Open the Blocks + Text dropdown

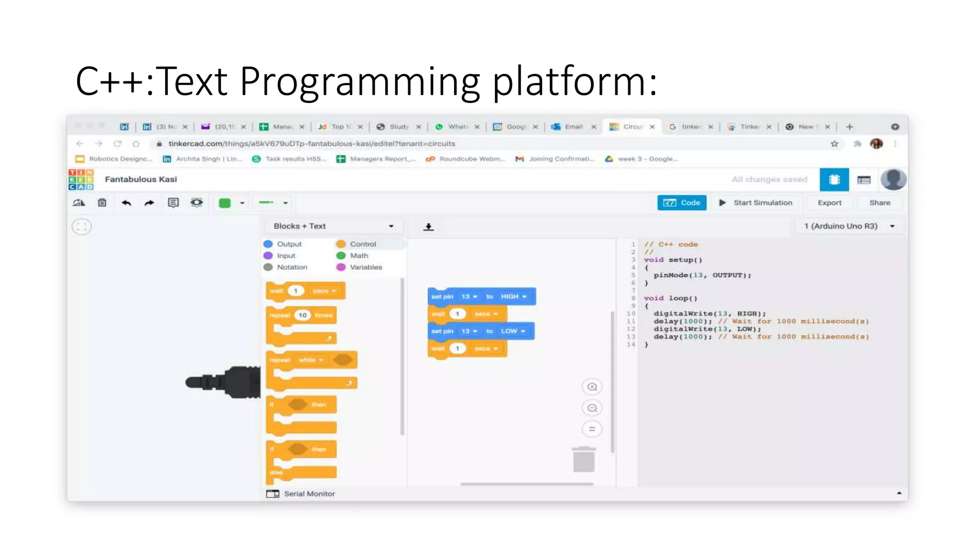click(334, 226)
